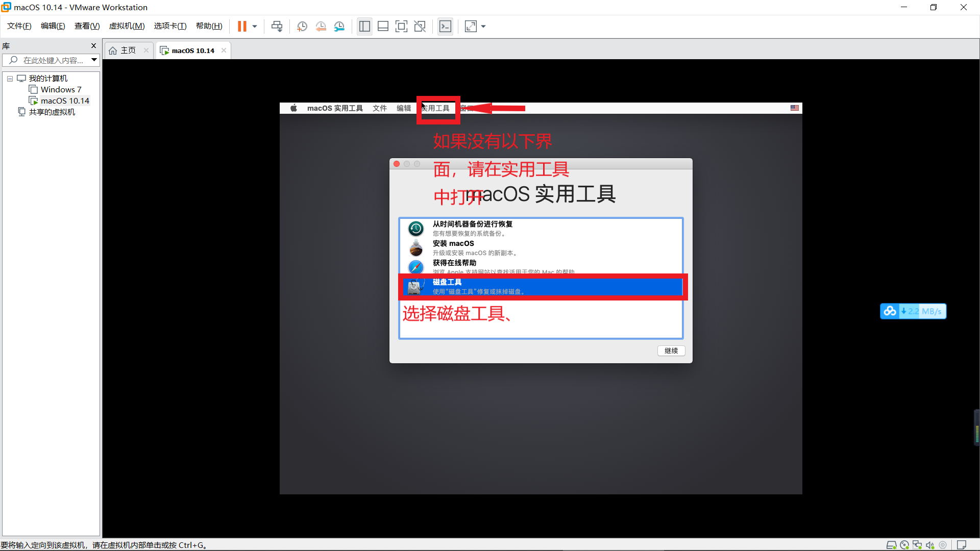Open the 虚拟机(M) menu
This screenshot has width=980, height=551.
pyautogui.click(x=127, y=26)
